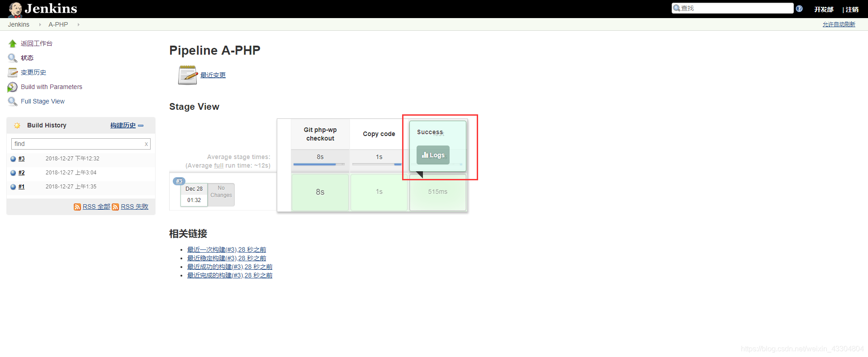Click build #3 timestamp 2018-12-27 下午12:32
This screenshot has width=868, height=357.
(x=72, y=159)
